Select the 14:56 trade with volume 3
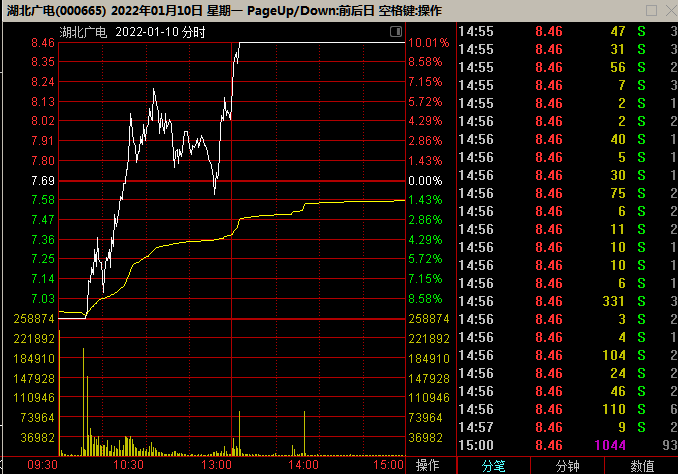Viewport: 678px width, 474px height. (567, 319)
